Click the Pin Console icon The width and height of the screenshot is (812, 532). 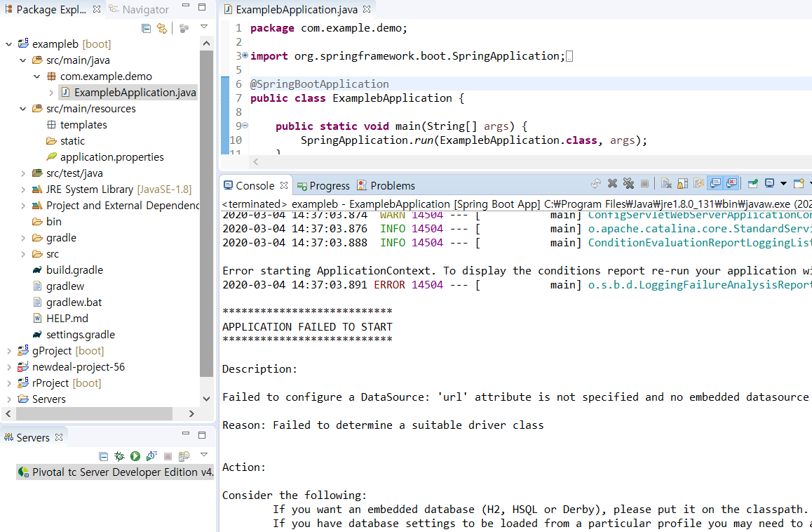click(753, 183)
